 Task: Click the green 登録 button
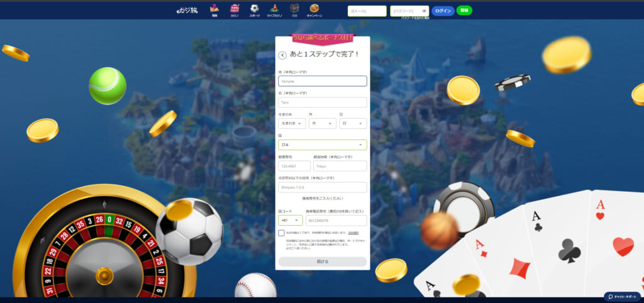coord(464,10)
